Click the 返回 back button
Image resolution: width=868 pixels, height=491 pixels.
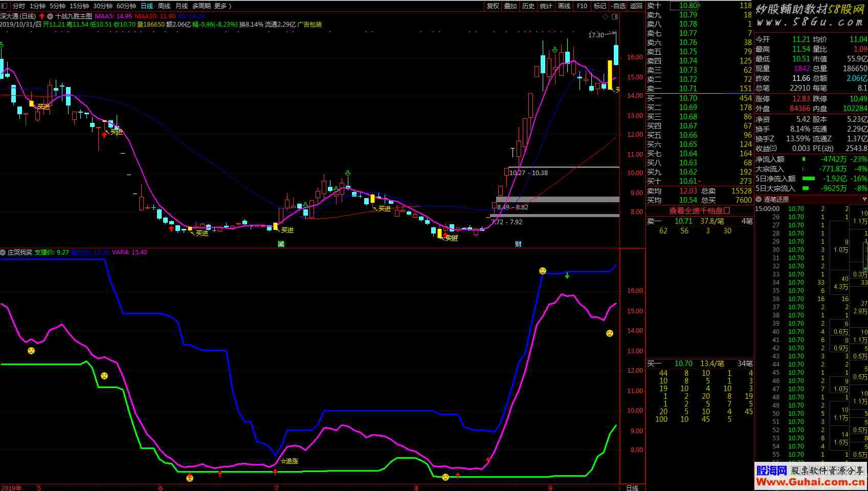[x=636, y=6]
